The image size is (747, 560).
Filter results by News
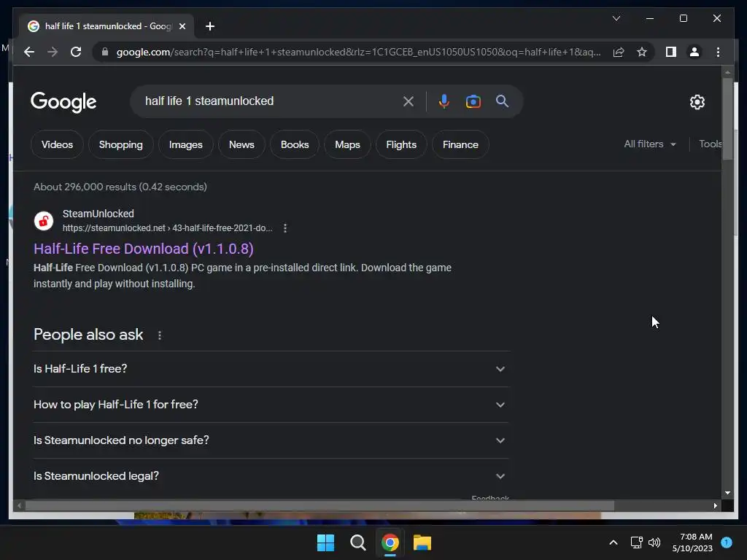(241, 144)
